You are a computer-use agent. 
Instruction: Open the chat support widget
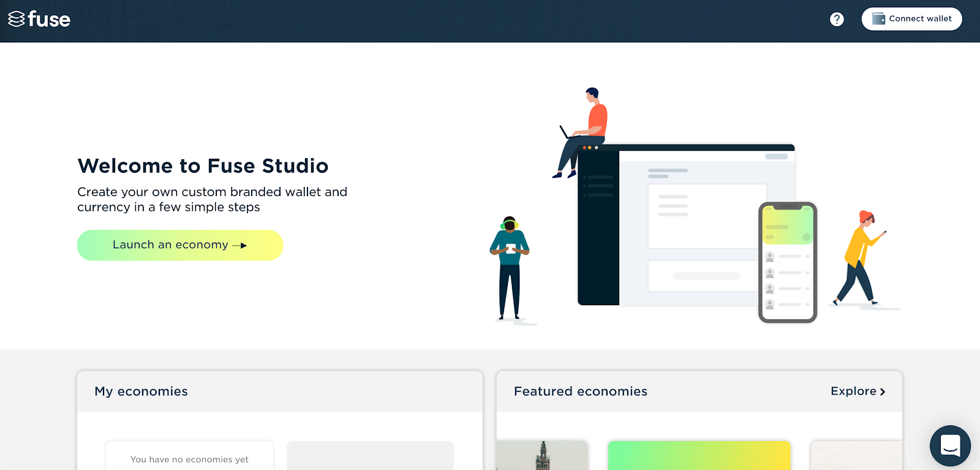(x=950, y=445)
